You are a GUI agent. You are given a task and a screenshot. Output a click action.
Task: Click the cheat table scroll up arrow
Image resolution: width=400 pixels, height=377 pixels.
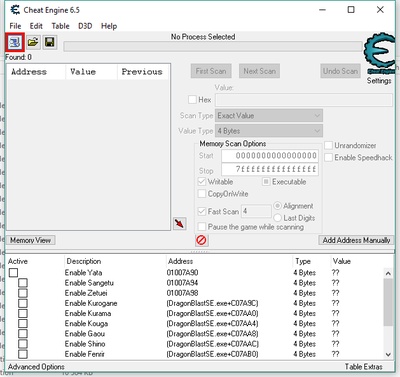pyautogui.click(x=388, y=274)
